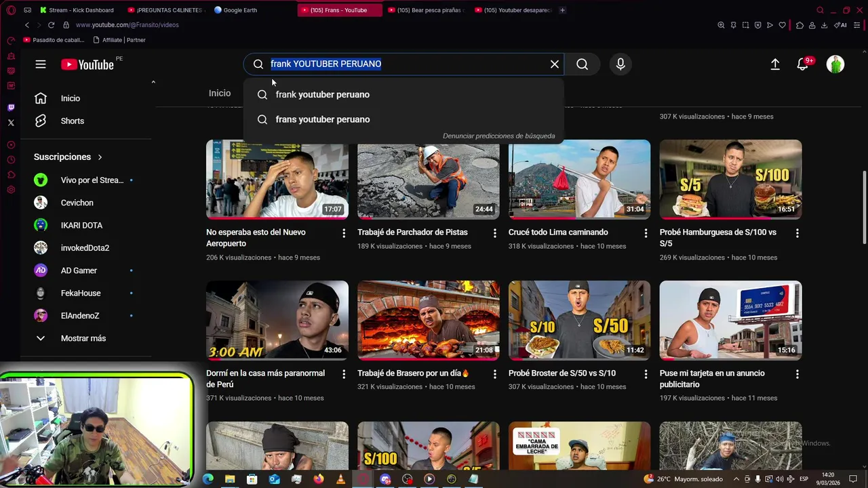The width and height of the screenshot is (868, 488).
Task: Open the 'Affiliate | Partner' bookmark
Action: [x=119, y=40]
